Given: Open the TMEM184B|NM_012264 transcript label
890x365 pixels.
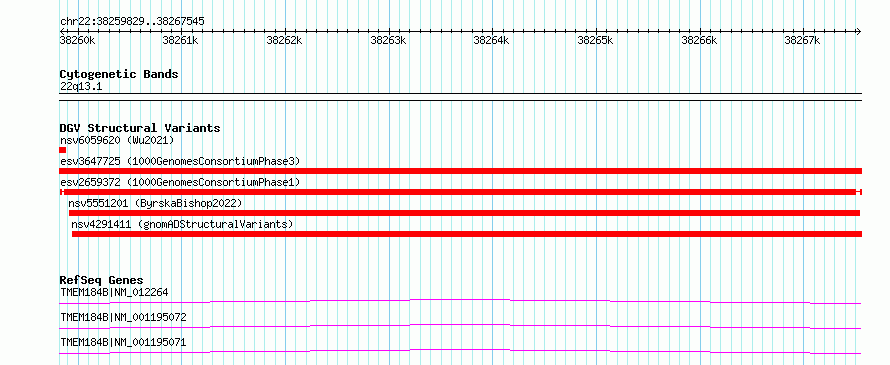Looking at the screenshot, I should coord(114,293).
